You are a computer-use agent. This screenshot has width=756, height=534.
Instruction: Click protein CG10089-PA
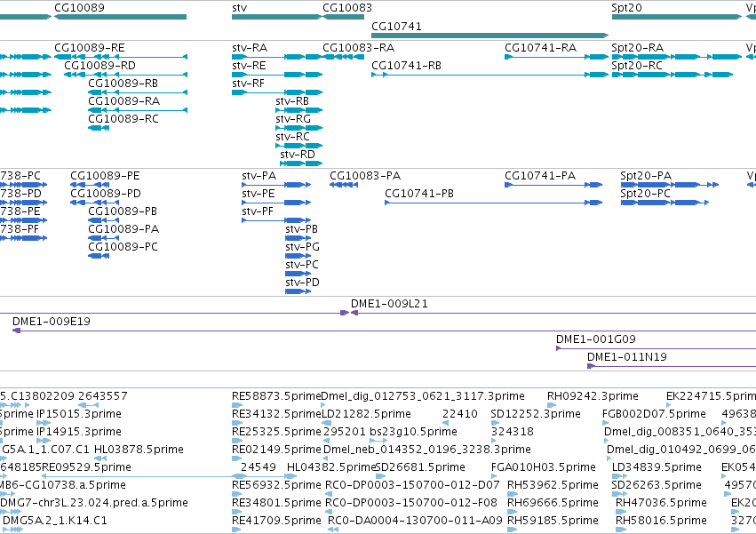(104, 238)
